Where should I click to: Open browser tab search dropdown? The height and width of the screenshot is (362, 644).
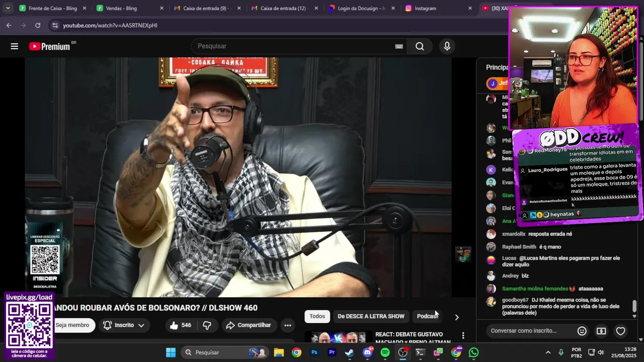click(x=8, y=8)
